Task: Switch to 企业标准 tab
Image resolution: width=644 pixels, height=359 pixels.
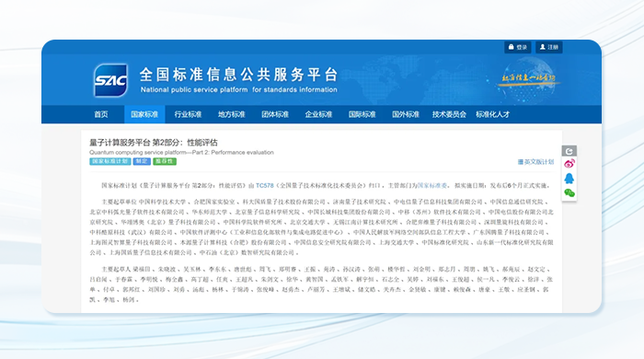Action: coord(318,114)
